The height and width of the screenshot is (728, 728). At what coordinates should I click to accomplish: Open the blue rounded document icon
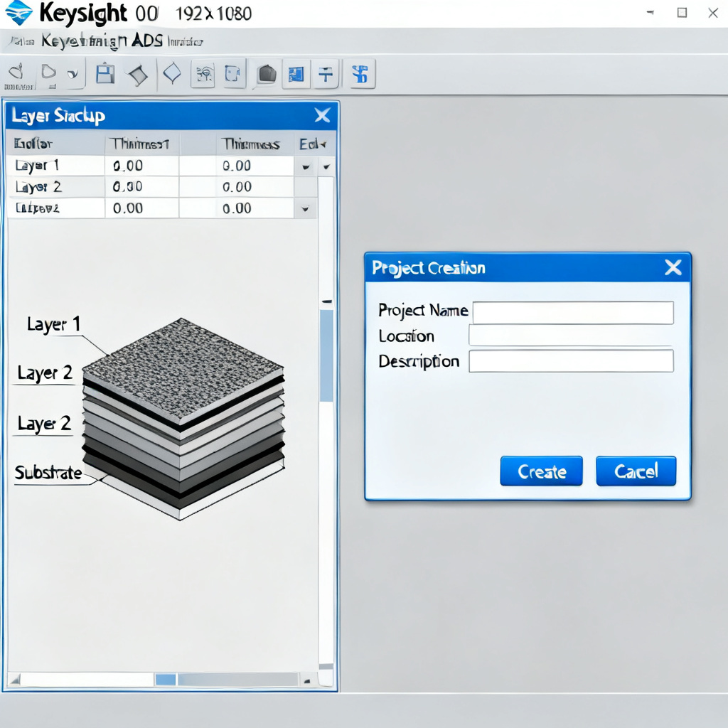(233, 73)
